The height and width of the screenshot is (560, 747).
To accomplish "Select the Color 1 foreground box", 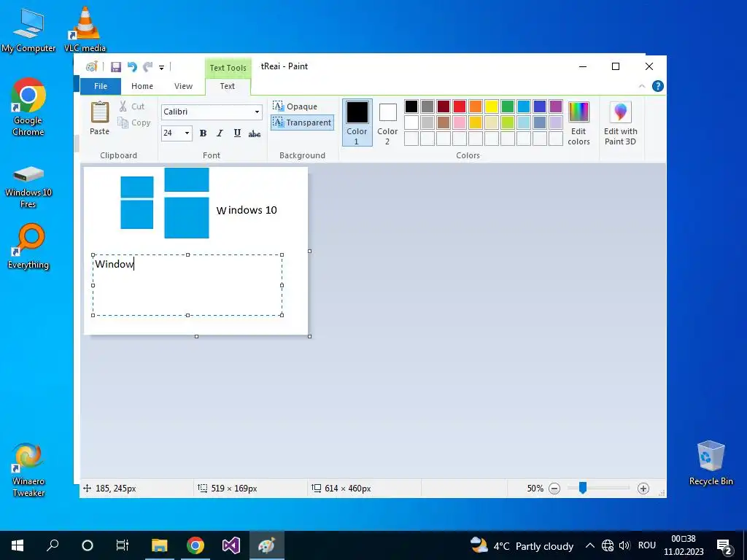I will (x=357, y=122).
